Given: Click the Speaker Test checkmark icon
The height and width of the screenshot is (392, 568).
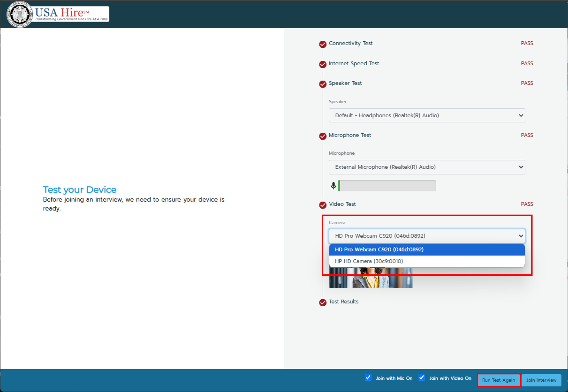Looking at the screenshot, I should (x=323, y=84).
